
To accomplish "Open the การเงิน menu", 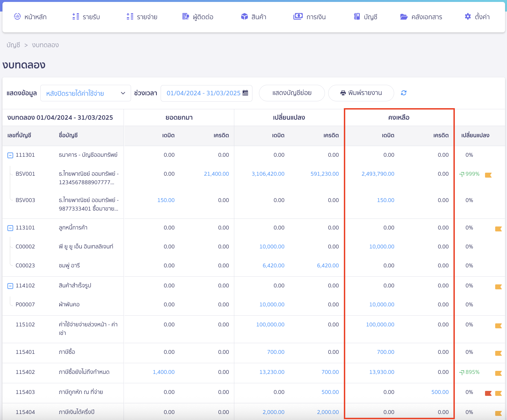I will (310, 17).
